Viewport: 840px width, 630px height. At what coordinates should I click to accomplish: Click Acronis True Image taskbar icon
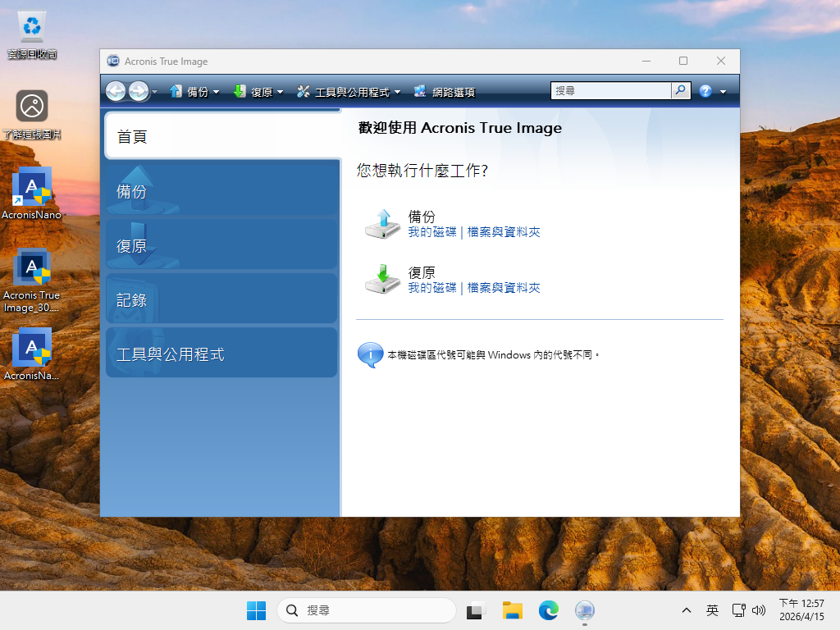click(x=584, y=610)
